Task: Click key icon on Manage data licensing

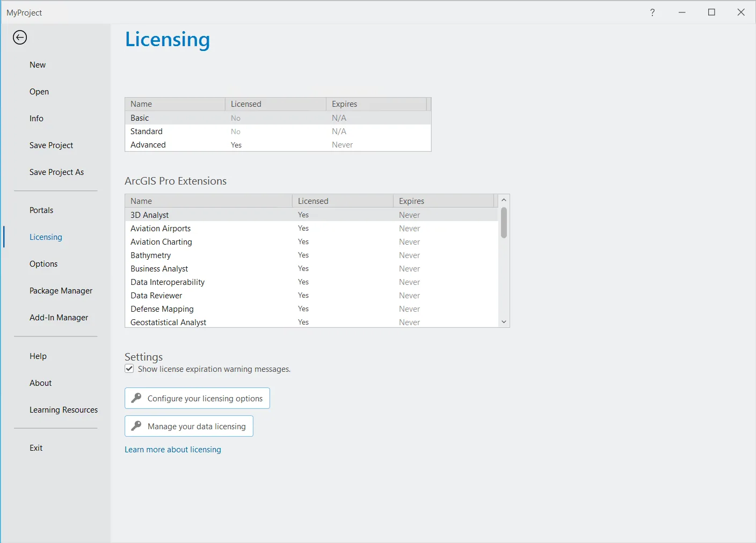Action: click(136, 426)
